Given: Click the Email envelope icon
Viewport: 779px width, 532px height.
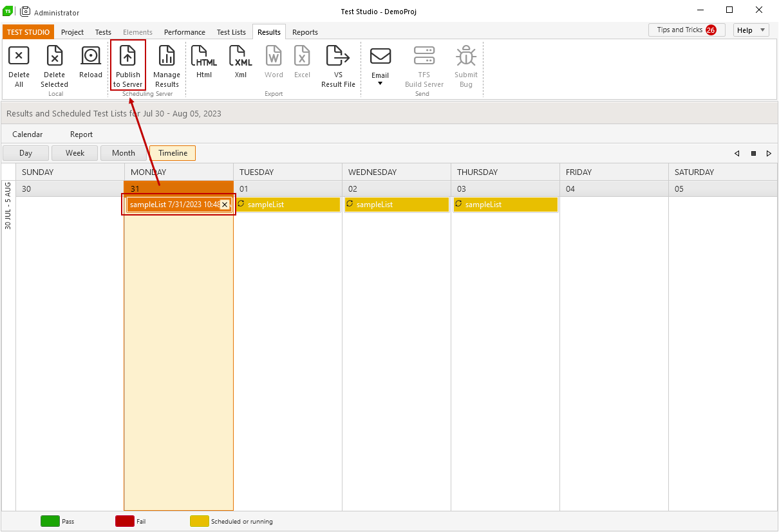Looking at the screenshot, I should (380, 57).
